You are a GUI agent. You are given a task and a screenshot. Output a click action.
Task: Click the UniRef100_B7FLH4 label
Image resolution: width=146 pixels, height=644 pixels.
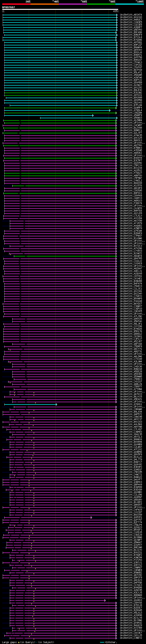click(x=131, y=105)
